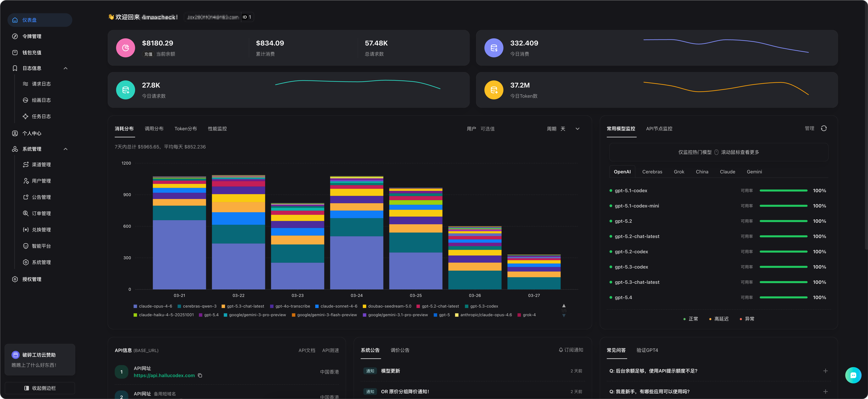
Task: Copy the API URL with copy icon
Action: point(200,375)
